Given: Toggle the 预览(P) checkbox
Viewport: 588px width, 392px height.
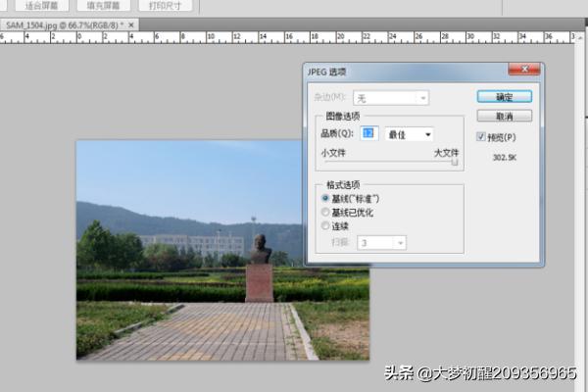Looking at the screenshot, I should point(480,136).
